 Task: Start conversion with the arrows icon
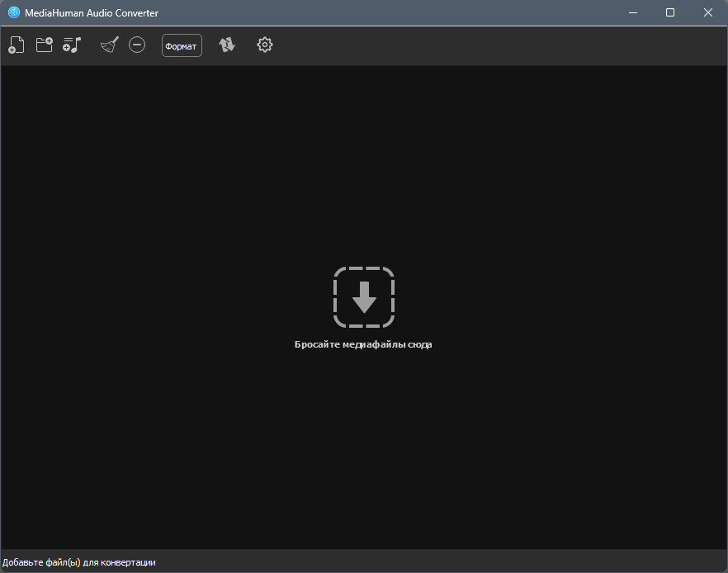point(227,45)
